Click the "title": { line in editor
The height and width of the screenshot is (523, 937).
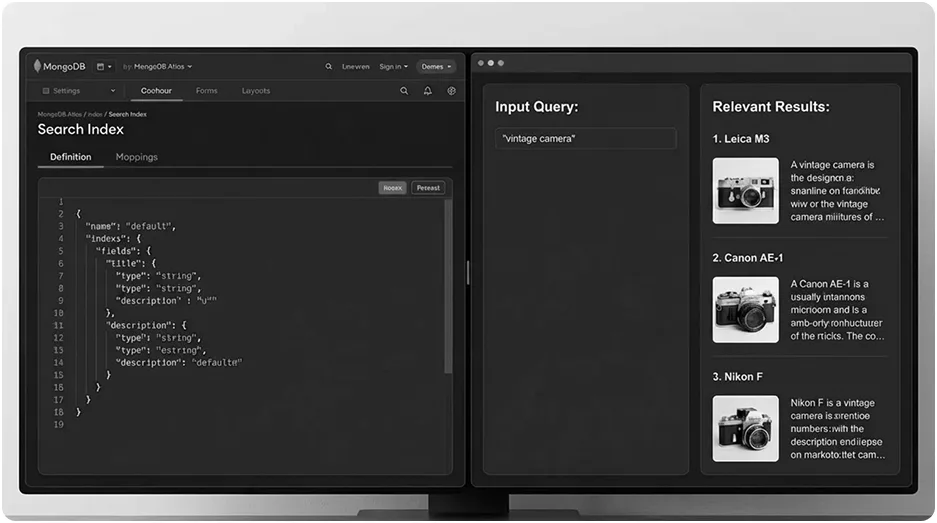coord(131,264)
